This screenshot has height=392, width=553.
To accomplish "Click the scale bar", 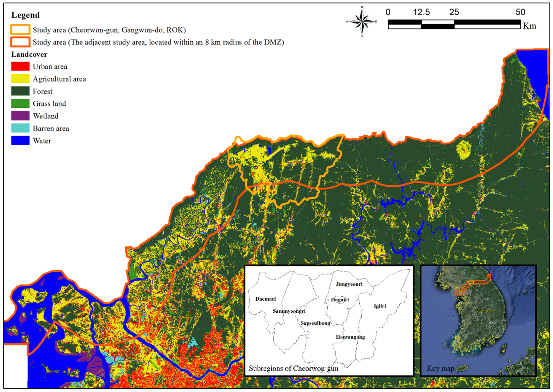I will (x=454, y=24).
